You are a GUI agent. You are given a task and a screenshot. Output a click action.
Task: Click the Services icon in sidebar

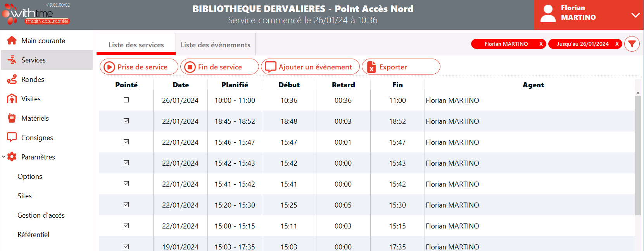click(12, 60)
